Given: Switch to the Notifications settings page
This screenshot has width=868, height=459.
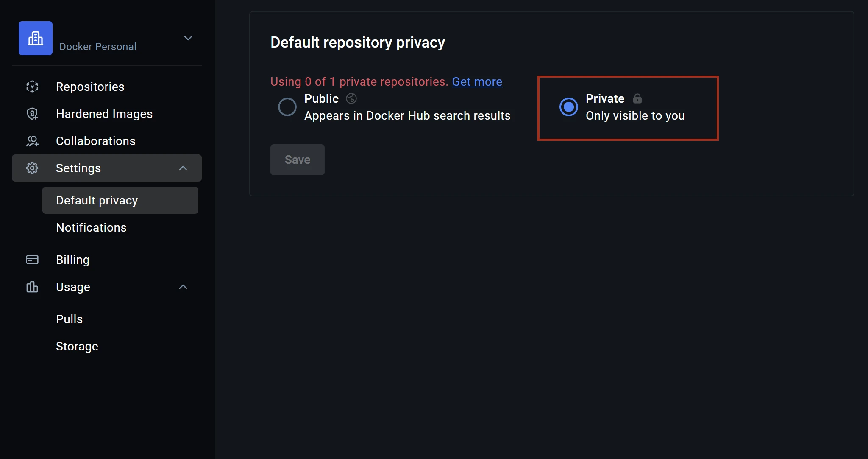Looking at the screenshot, I should pyautogui.click(x=91, y=227).
